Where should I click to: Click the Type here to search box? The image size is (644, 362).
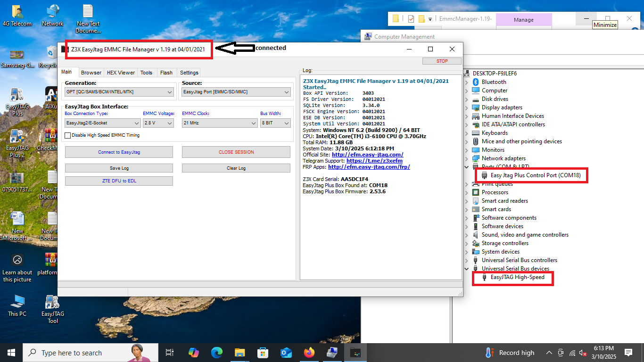click(x=91, y=353)
